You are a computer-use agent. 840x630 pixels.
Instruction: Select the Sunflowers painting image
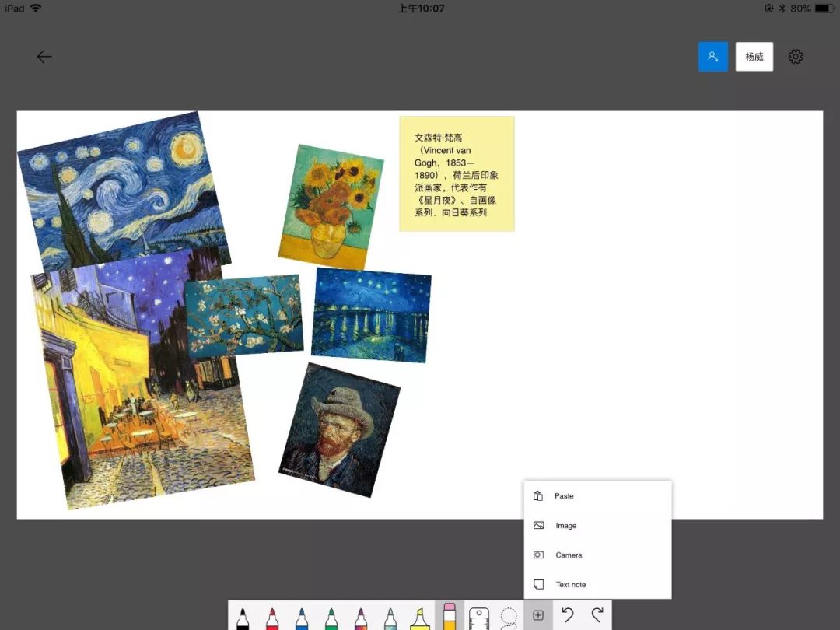[331, 207]
